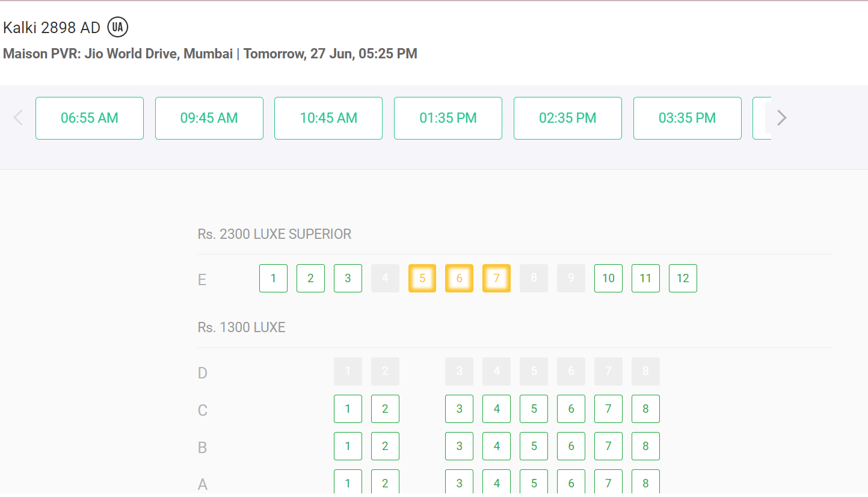Choose the 10:45 AM show
The image size is (868, 497).
tap(328, 118)
